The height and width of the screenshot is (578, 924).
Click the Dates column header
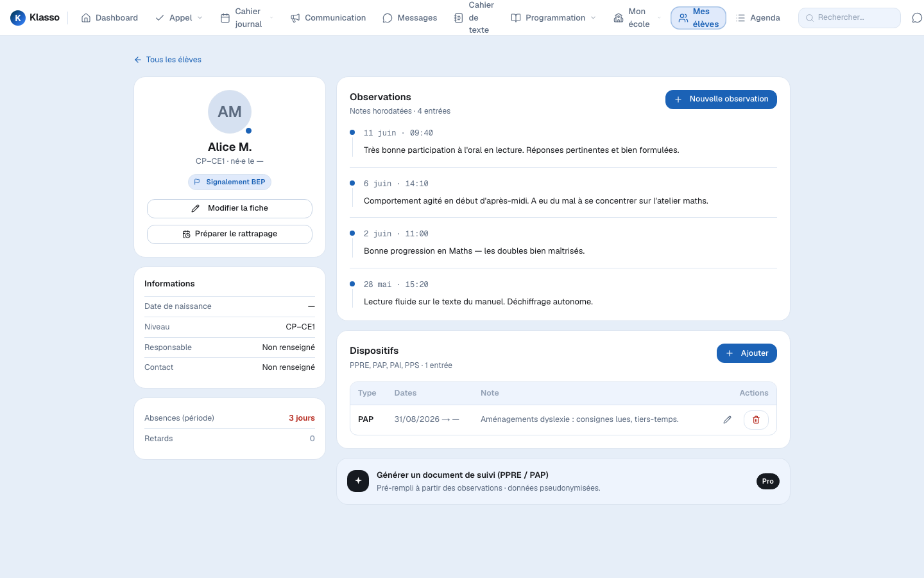tap(406, 393)
